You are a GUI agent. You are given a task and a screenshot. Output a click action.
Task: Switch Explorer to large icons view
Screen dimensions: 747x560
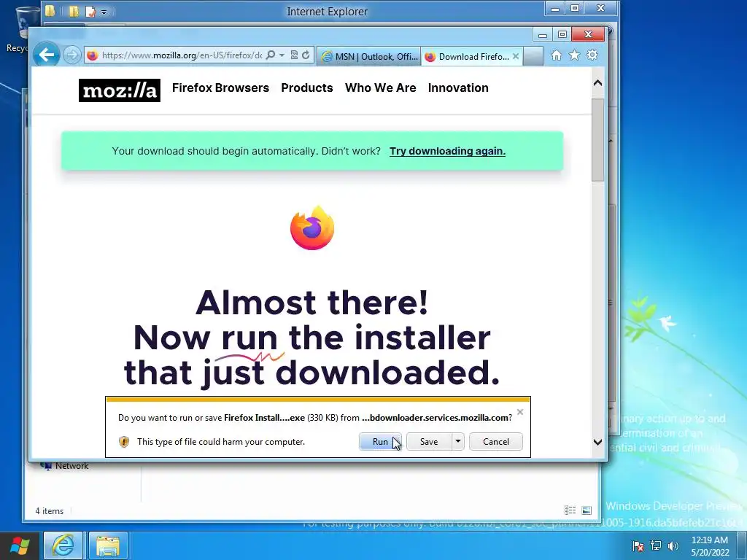pyautogui.click(x=587, y=510)
